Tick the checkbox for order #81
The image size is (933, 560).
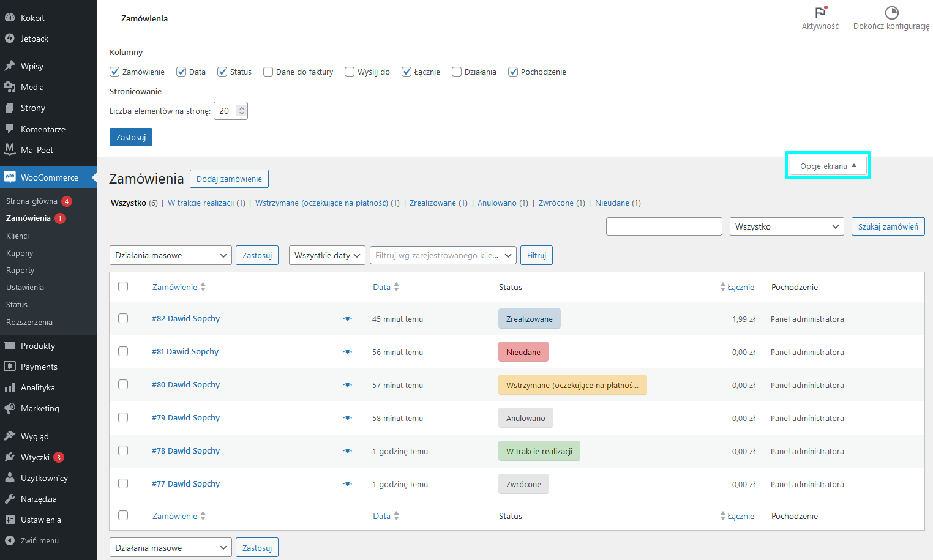click(x=123, y=351)
